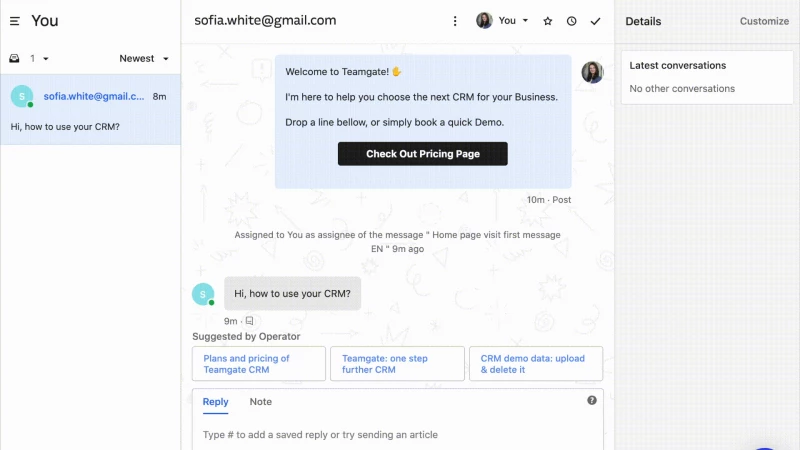Pick the CRM demo data suggestion
The height and width of the screenshot is (450, 800).
tap(536, 364)
